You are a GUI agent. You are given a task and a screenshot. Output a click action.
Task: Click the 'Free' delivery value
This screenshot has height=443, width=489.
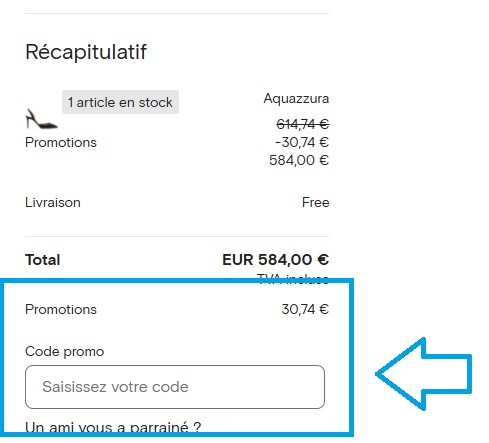(x=316, y=202)
